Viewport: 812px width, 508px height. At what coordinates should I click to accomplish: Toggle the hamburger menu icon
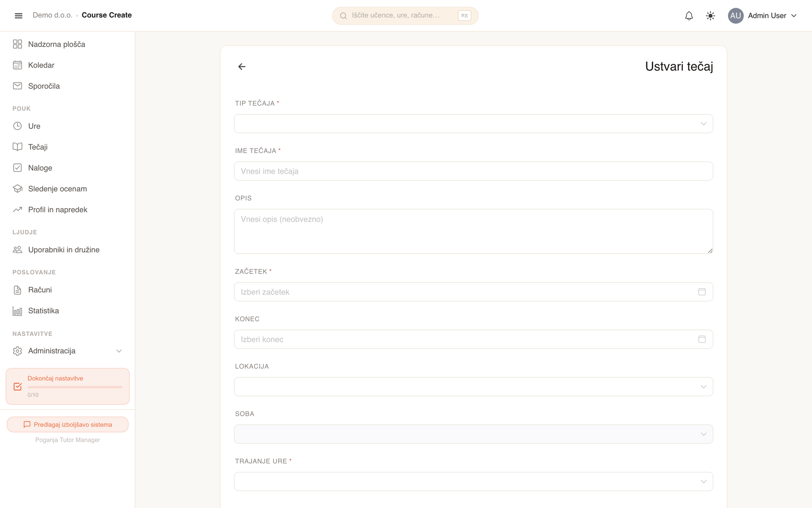[18, 15]
